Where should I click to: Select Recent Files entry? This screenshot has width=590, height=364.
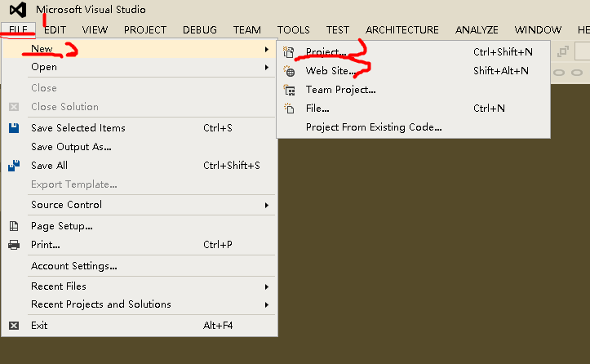(x=140, y=286)
